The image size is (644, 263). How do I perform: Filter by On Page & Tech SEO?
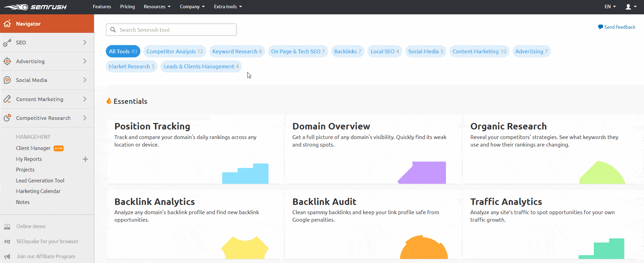[298, 51]
